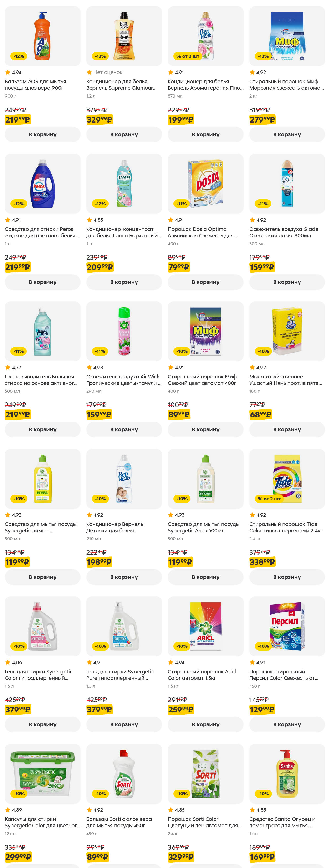331x868 pixels.
Task: Click the star rating of Вернель Детский
Action: 95,515
